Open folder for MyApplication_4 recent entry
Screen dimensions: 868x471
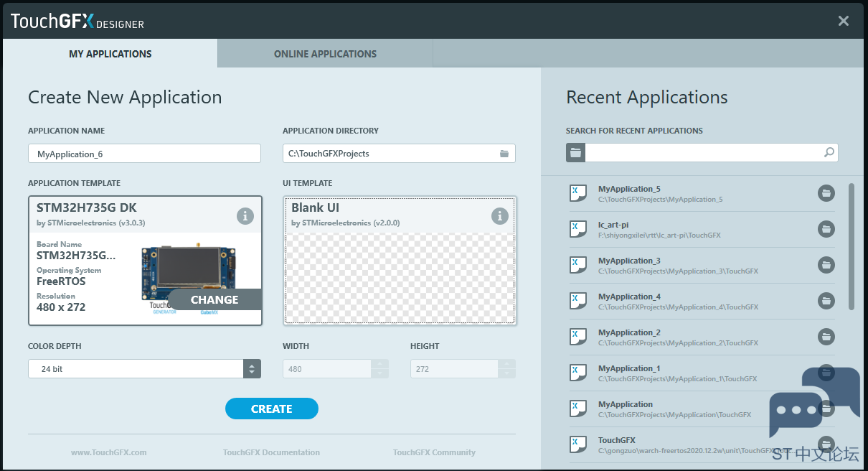tap(826, 301)
